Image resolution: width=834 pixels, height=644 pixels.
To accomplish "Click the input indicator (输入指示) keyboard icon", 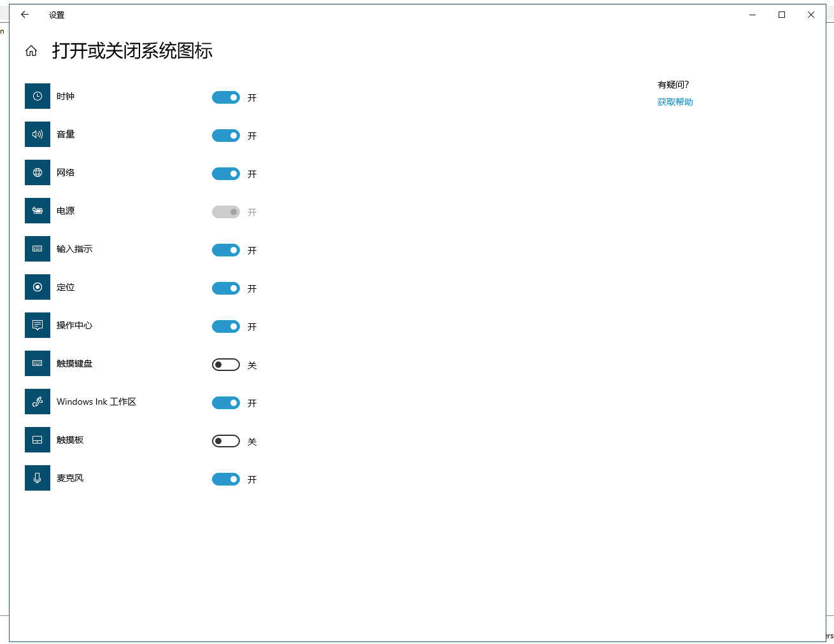I will (x=38, y=249).
